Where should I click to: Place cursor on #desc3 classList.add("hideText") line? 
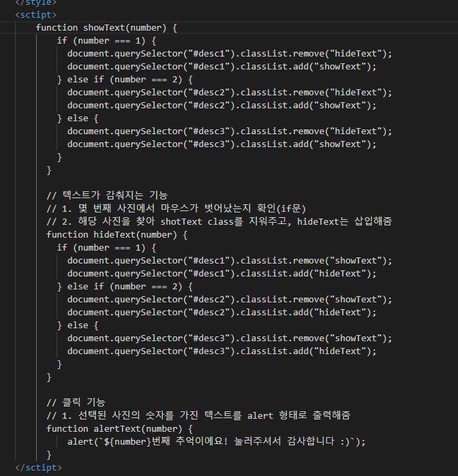point(222,351)
